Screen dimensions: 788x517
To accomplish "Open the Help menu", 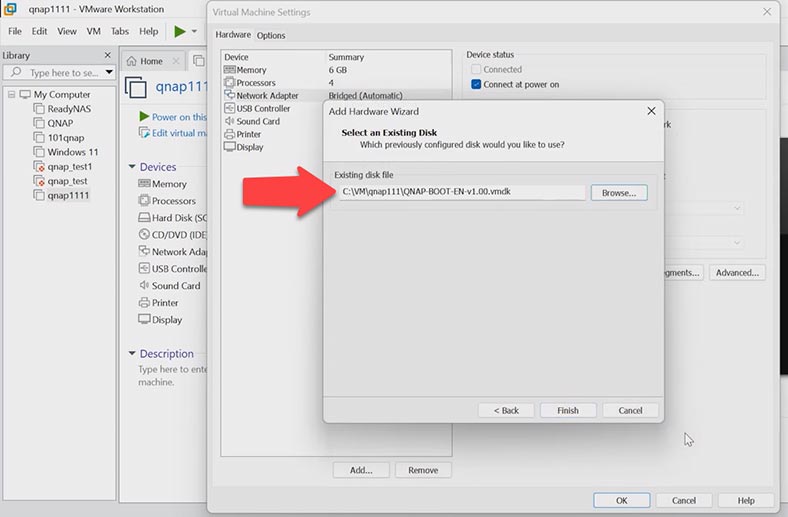I will [149, 31].
